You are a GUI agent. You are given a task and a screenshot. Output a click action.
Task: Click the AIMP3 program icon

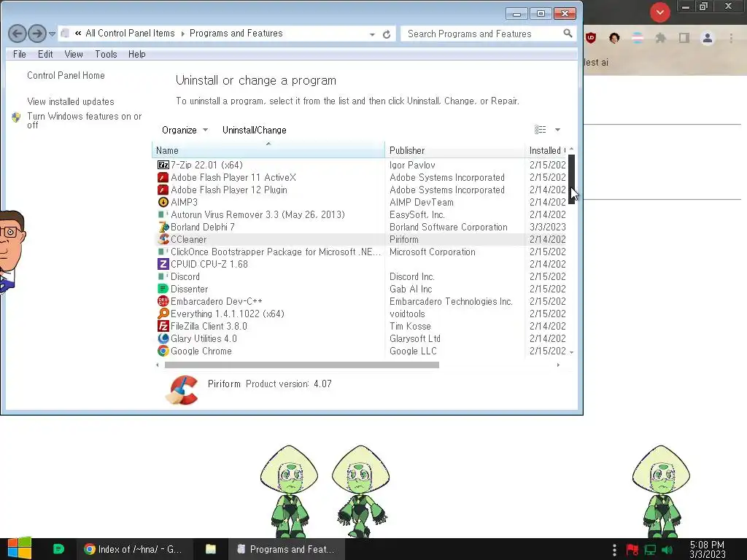[x=163, y=202]
